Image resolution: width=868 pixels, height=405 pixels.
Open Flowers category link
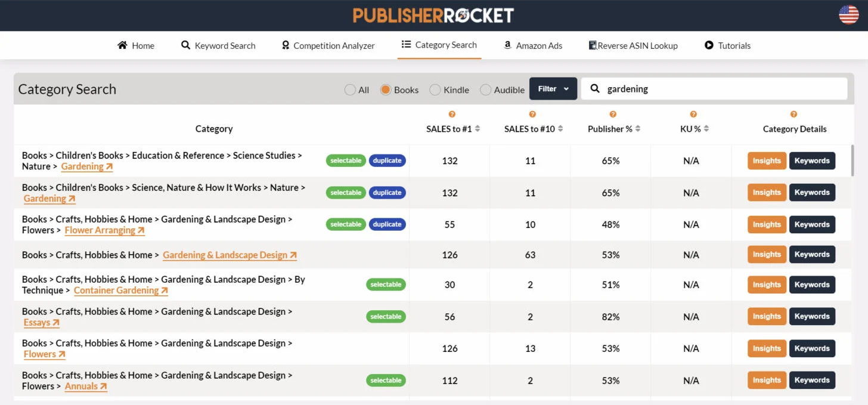44,354
